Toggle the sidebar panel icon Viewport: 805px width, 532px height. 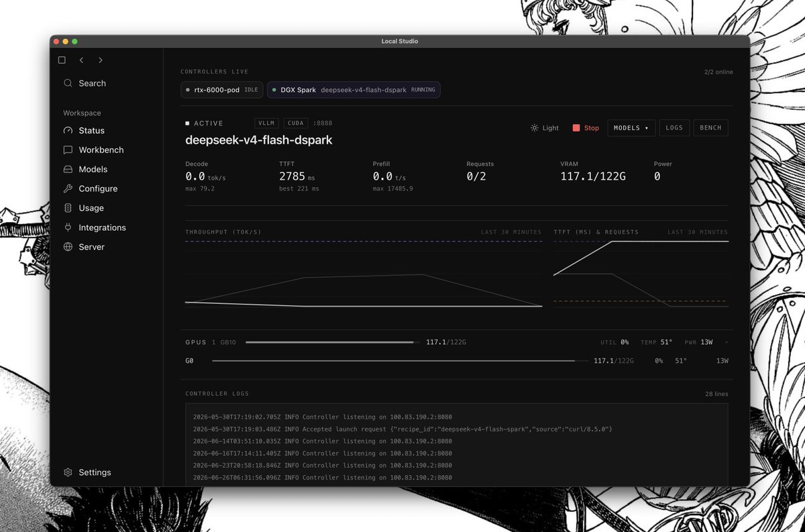coord(62,60)
